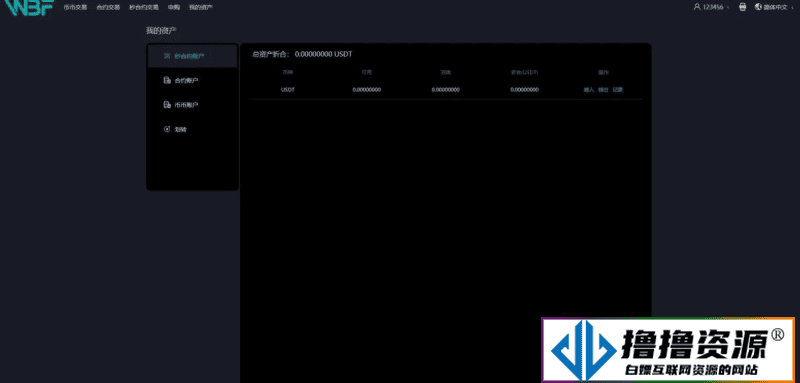Screen dimensions: 800x383
Task: Click the 秒合约账户 sidebar icon
Action: click(167, 56)
